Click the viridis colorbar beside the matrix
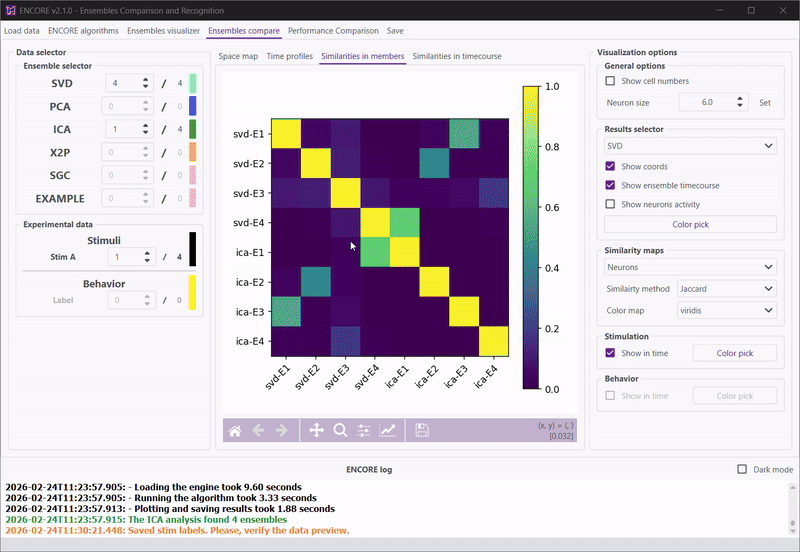This screenshot has height=552, width=800. click(531, 238)
